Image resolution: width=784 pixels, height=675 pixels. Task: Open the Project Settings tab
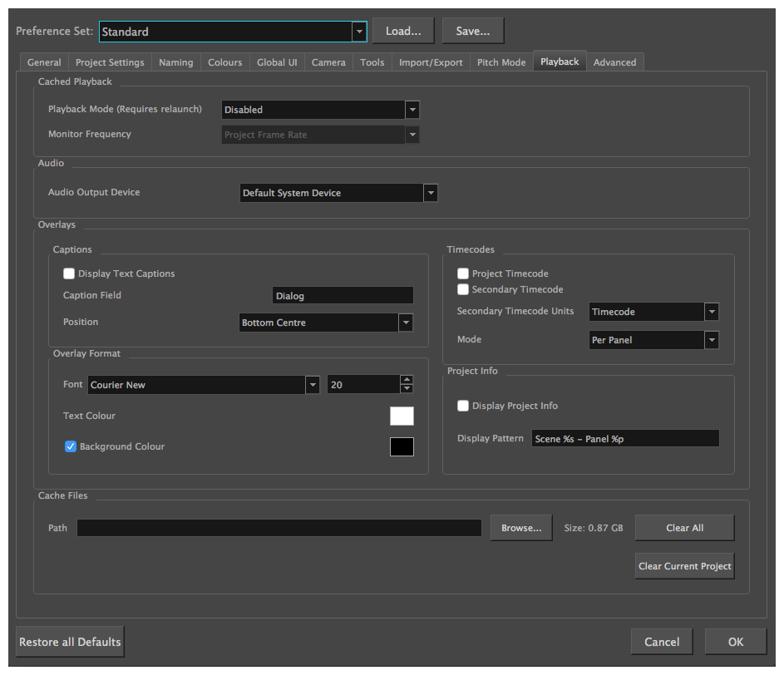coord(110,62)
